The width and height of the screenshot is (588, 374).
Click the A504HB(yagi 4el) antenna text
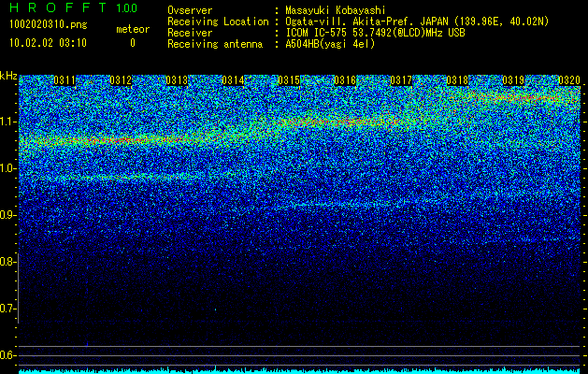click(x=330, y=44)
